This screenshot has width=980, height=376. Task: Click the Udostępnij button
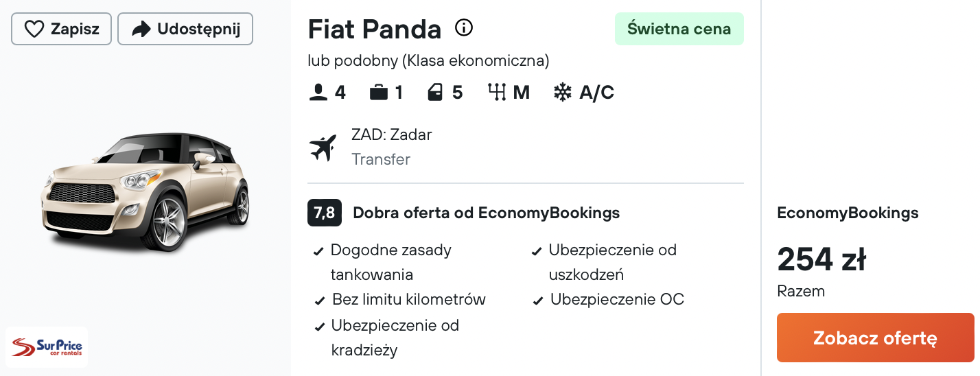point(185,29)
